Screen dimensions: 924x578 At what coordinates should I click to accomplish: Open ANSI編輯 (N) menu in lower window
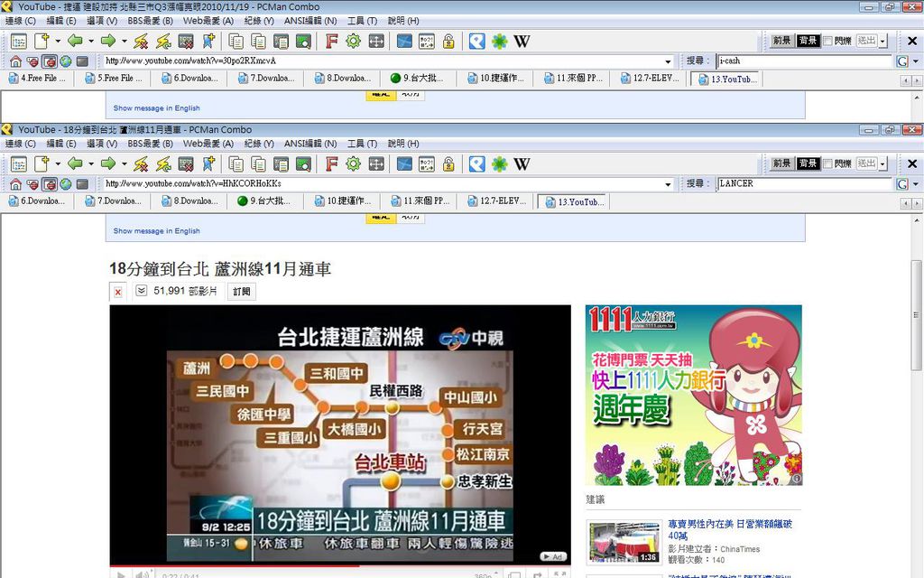coord(310,144)
